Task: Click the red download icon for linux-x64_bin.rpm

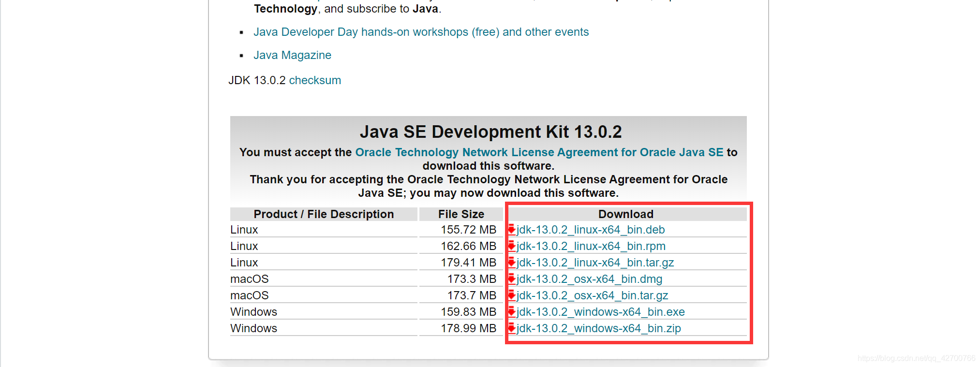Action: click(x=512, y=246)
